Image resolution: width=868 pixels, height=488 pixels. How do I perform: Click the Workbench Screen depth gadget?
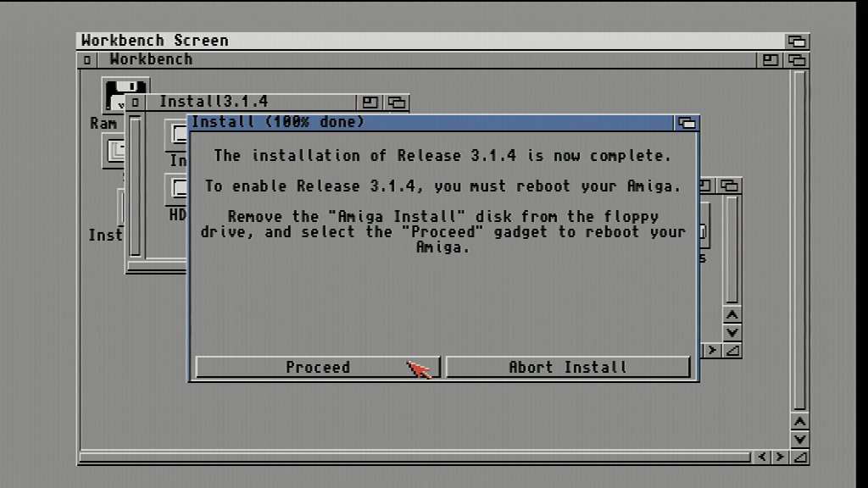tap(797, 41)
